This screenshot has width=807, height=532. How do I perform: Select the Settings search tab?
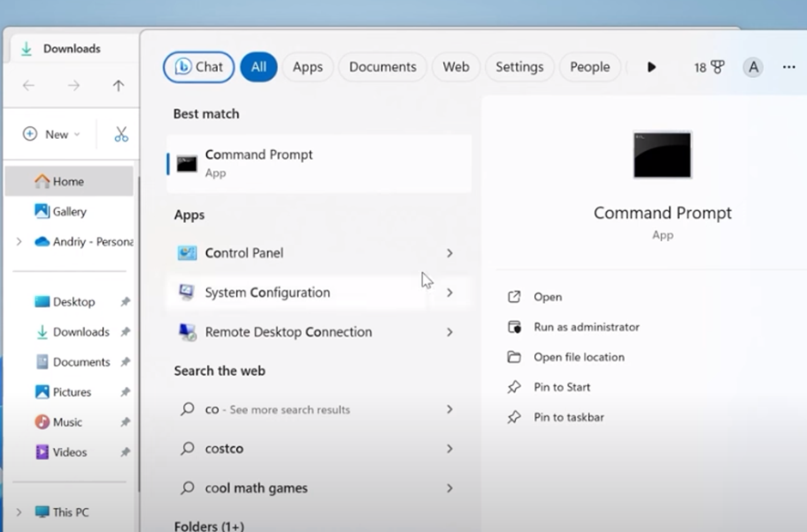519,66
